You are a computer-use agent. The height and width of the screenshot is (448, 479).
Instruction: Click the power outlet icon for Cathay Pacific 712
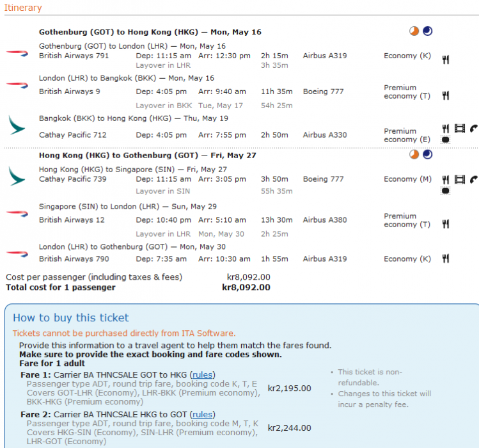click(x=446, y=140)
